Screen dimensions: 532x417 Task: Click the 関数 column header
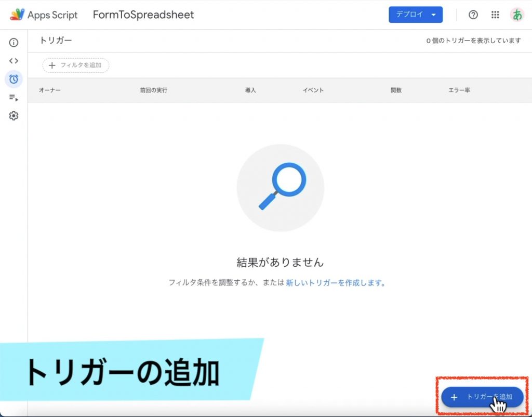pos(396,90)
